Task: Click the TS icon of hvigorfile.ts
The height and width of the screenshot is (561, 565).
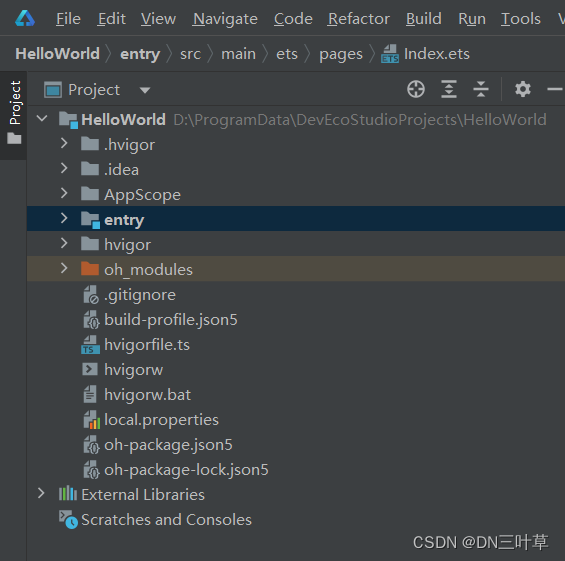Action: [90, 344]
